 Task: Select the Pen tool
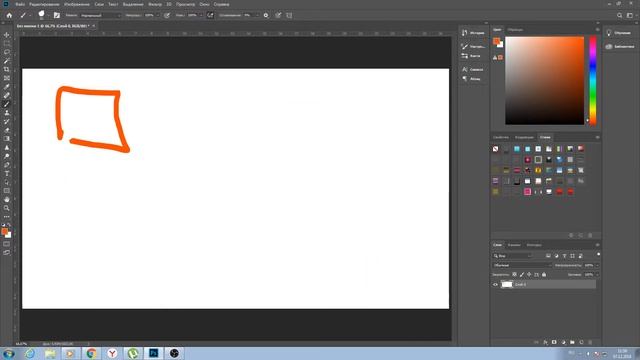point(7,165)
